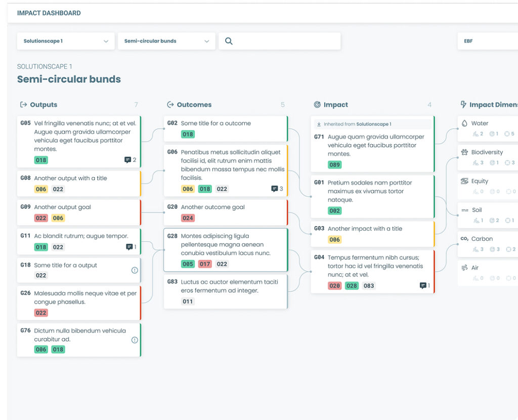Click the search magnifier icon

click(229, 41)
